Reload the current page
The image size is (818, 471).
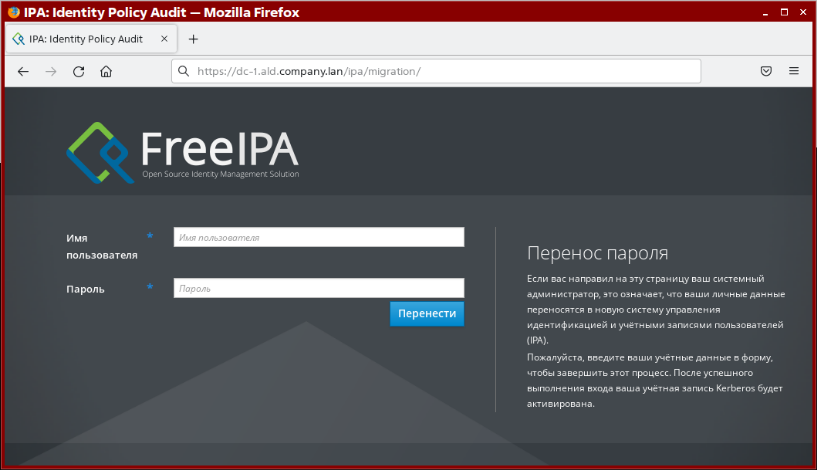click(78, 72)
